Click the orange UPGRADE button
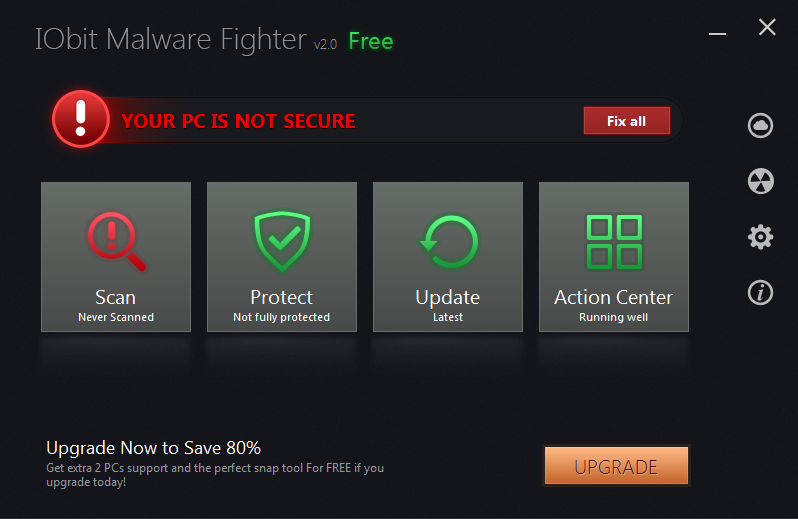This screenshot has height=519, width=798. click(616, 466)
